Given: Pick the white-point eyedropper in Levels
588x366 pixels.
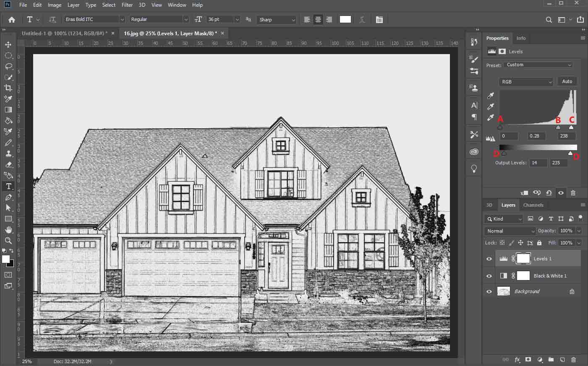Looking at the screenshot, I should coord(490,117).
